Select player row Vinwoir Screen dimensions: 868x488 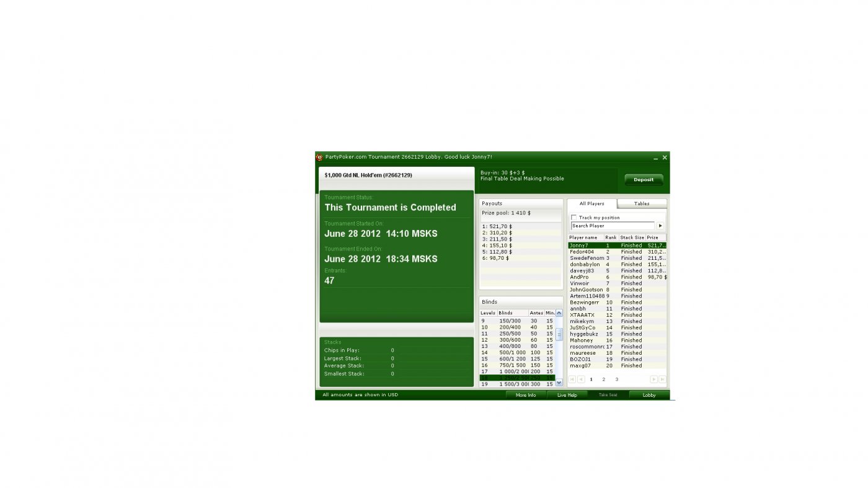618,283
